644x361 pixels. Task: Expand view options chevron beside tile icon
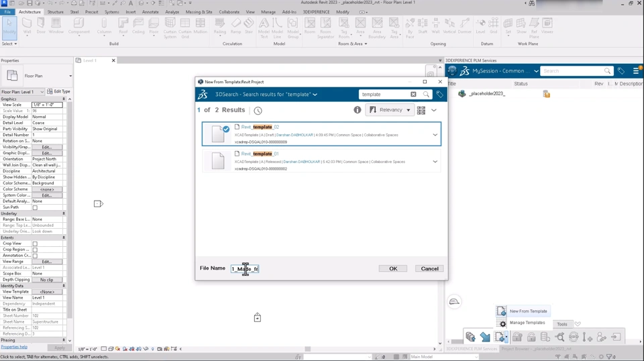434,110
